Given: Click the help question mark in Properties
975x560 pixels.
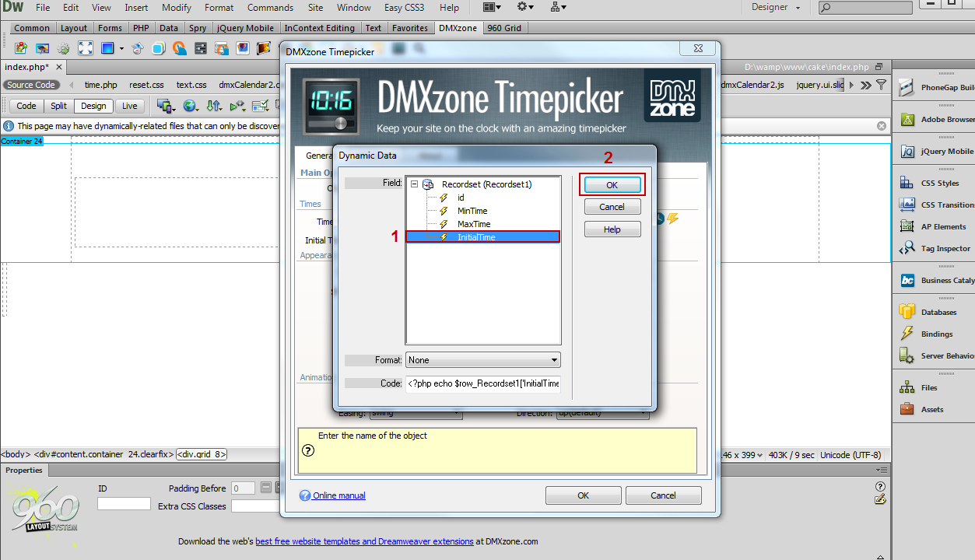Looking at the screenshot, I should coord(880,487).
